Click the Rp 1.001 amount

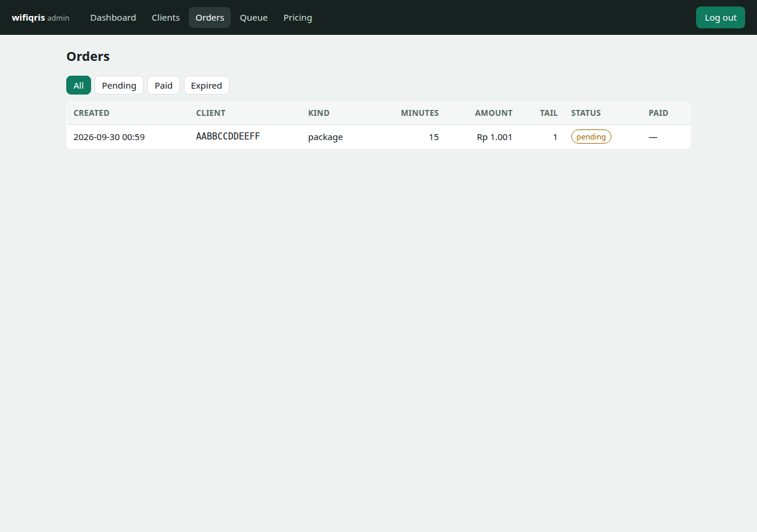[494, 137]
